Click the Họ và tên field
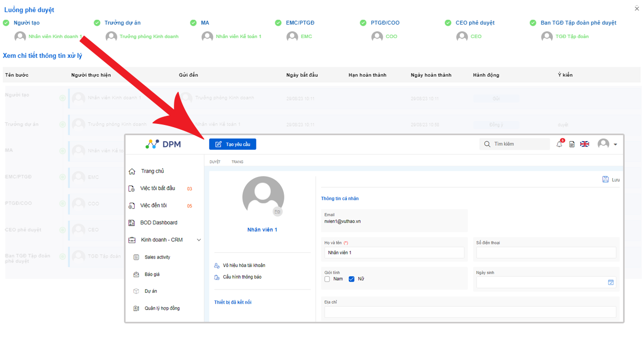 394,253
